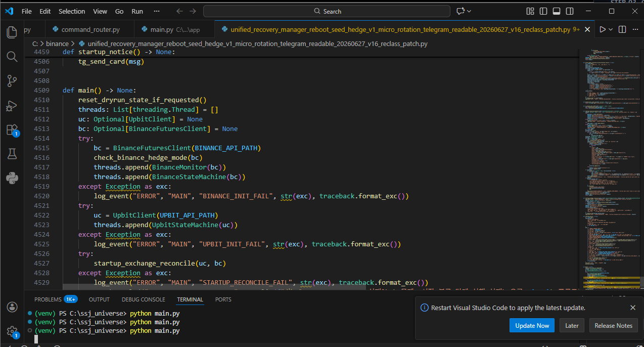This screenshot has width=644, height=347.
Task: Click the Update Now button
Action: pyautogui.click(x=532, y=325)
